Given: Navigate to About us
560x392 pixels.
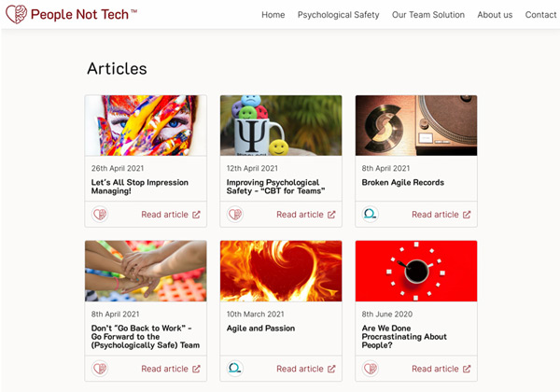Looking at the screenshot, I should [495, 15].
